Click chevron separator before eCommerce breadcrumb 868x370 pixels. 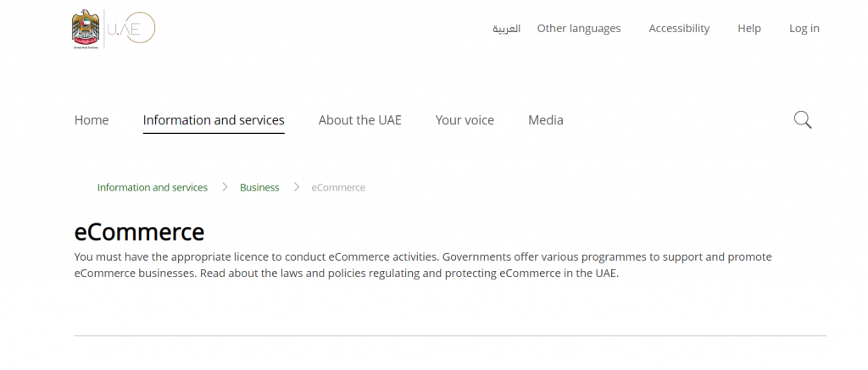[297, 187]
